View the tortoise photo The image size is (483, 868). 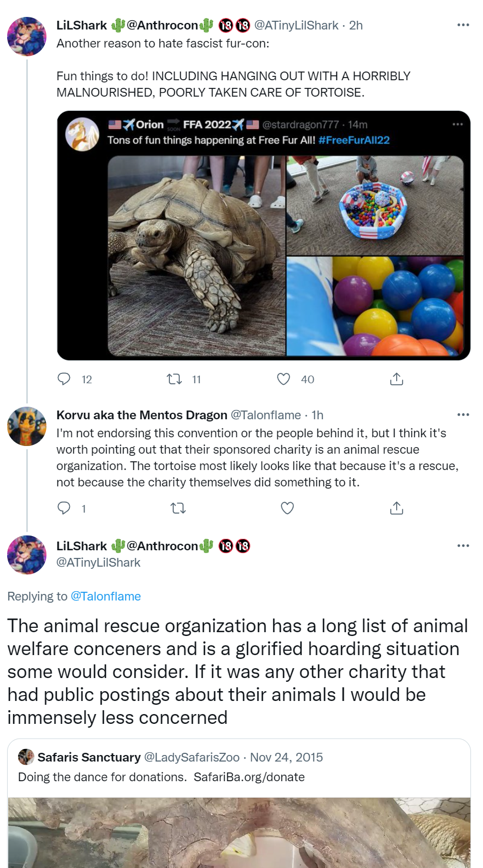point(197,256)
